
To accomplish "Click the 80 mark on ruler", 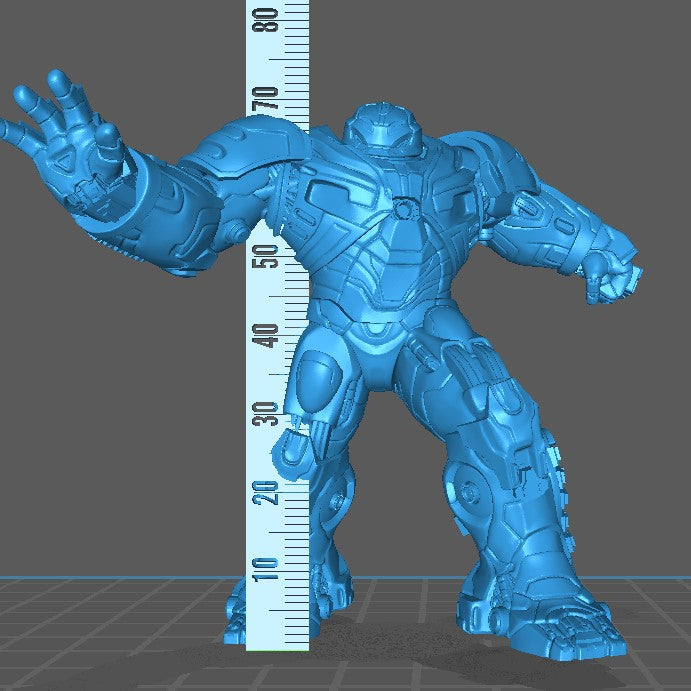I will click(x=266, y=20).
